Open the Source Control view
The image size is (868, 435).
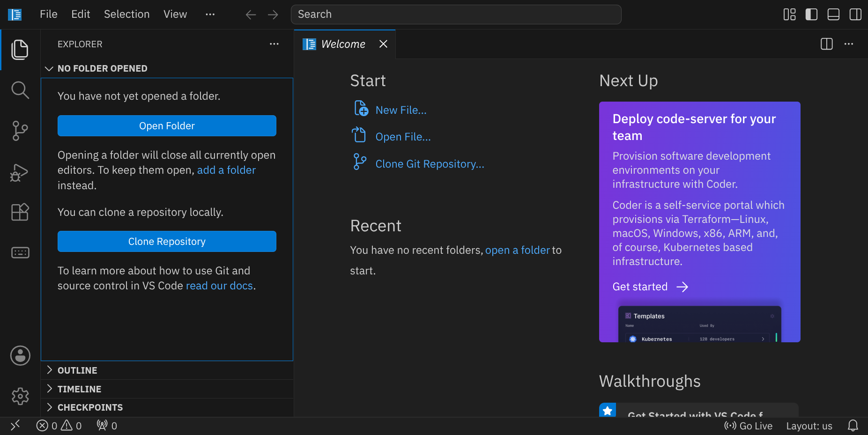tap(20, 131)
